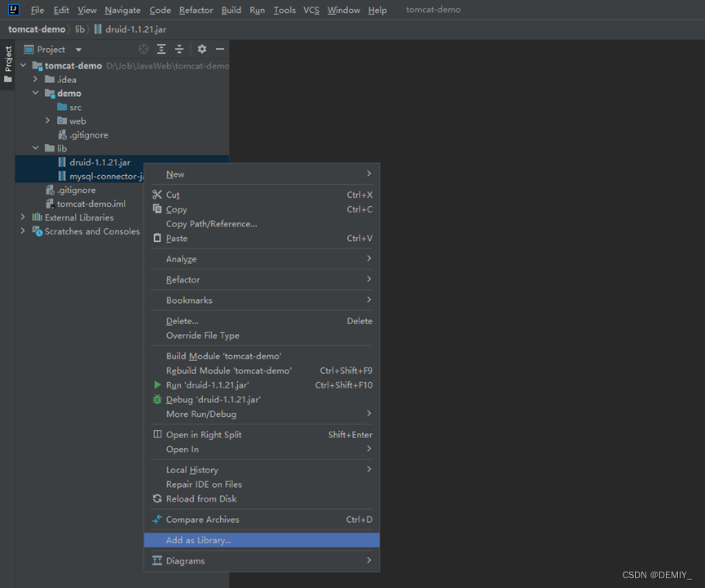This screenshot has width=705, height=588.
Task: Click the Expand All icon in Project panel
Action: click(x=161, y=50)
